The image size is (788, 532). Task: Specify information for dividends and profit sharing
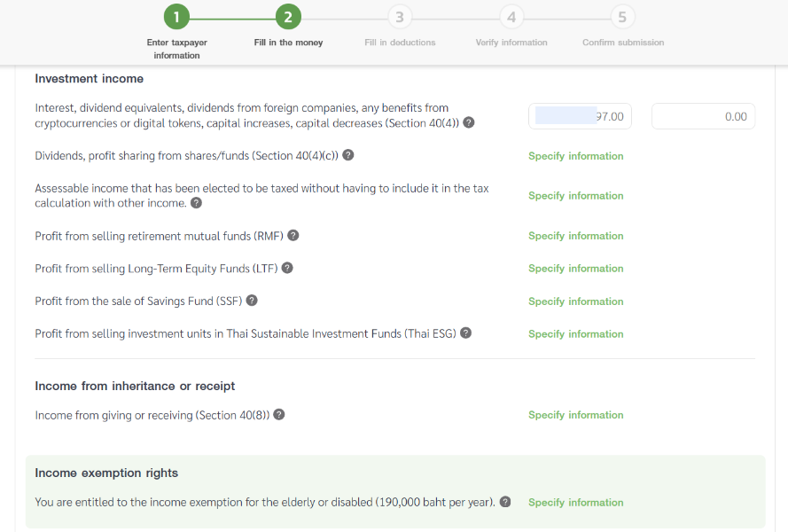point(575,156)
